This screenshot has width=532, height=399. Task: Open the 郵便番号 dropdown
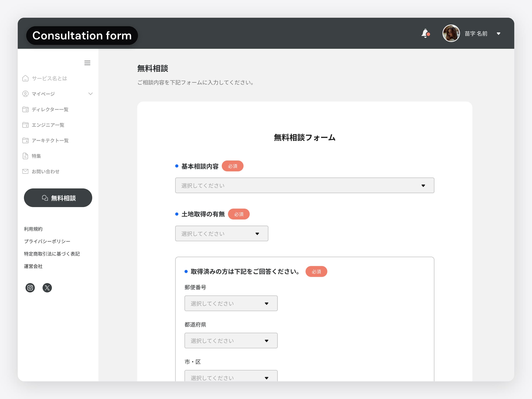231,303
